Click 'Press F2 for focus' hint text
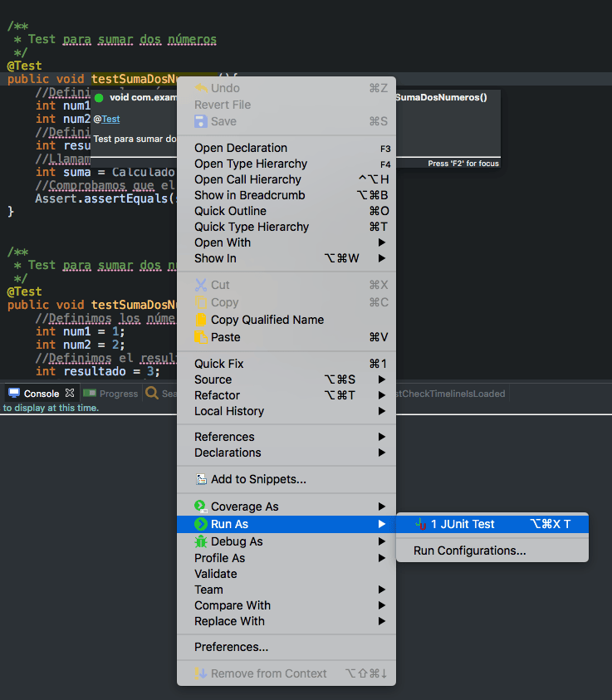Screen dimensions: 612x700 click(x=463, y=164)
